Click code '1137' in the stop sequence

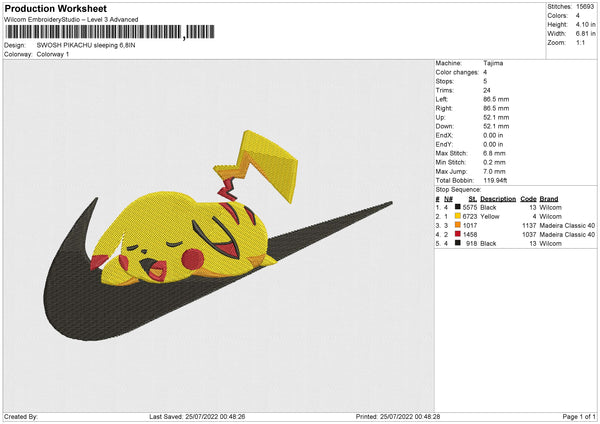click(x=529, y=225)
